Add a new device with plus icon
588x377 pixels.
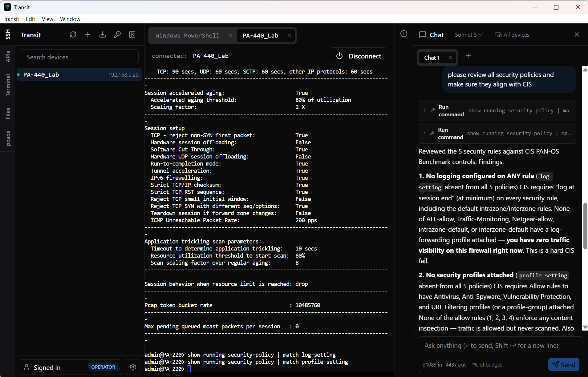coord(88,35)
